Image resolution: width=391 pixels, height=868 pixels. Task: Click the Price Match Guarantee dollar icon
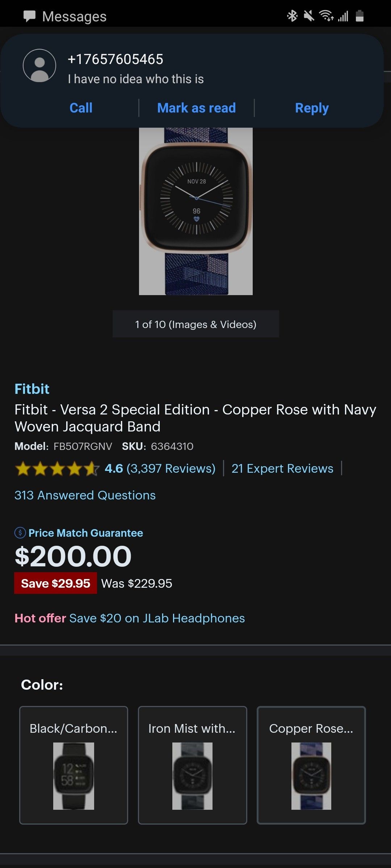20,533
